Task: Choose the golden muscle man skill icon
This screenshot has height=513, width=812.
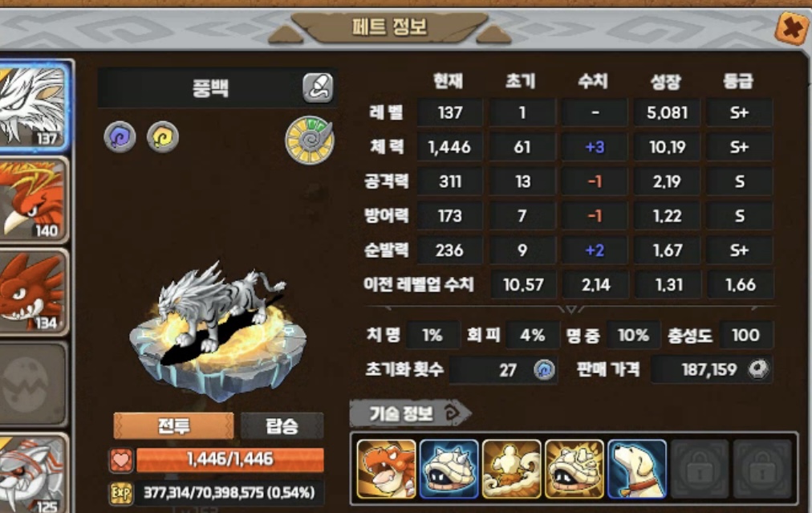Action: [x=512, y=469]
